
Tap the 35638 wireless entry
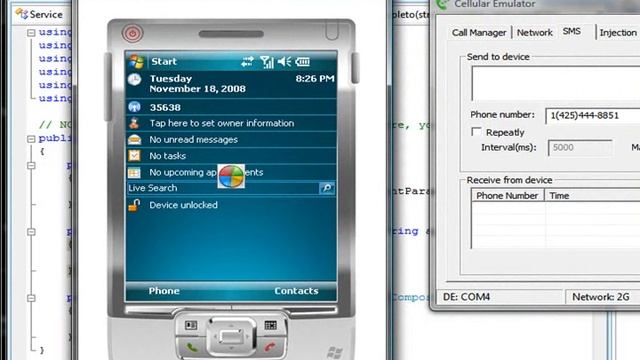pyautogui.click(x=231, y=107)
